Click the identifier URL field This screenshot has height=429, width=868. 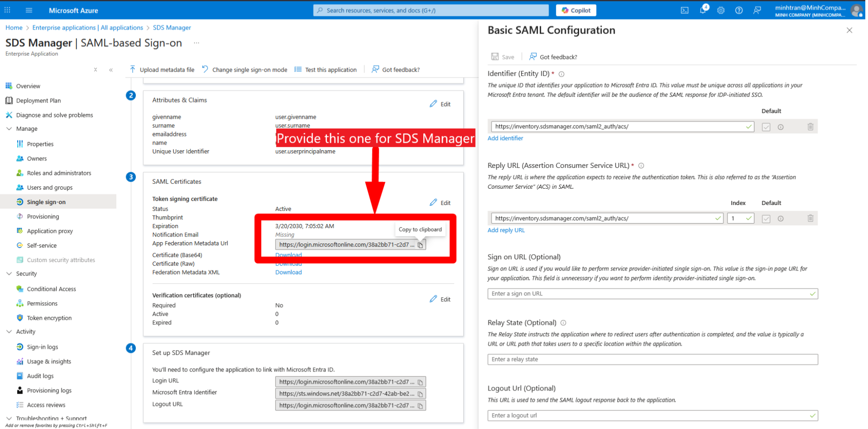pyautogui.click(x=623, y=127)
